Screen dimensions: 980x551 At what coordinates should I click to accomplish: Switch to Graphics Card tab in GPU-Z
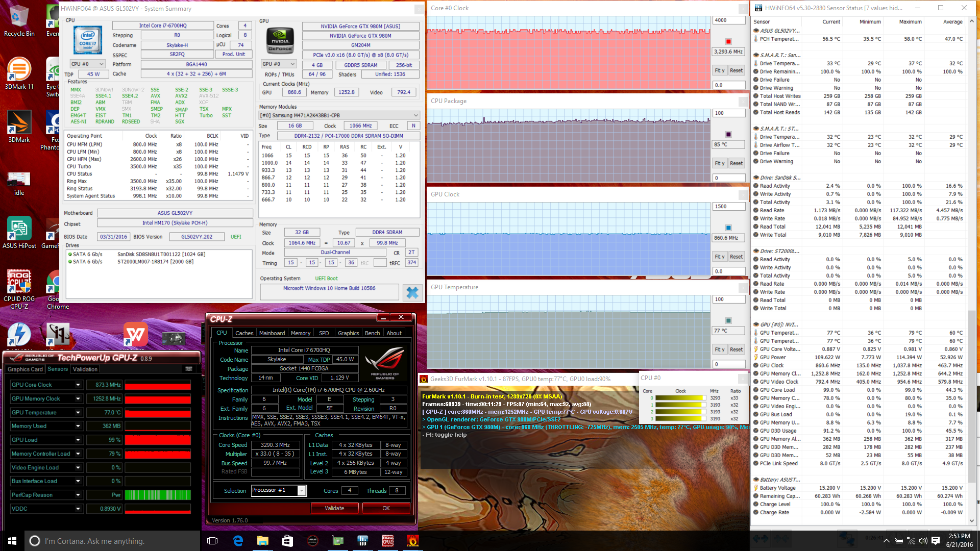click(x=25, y=369)
